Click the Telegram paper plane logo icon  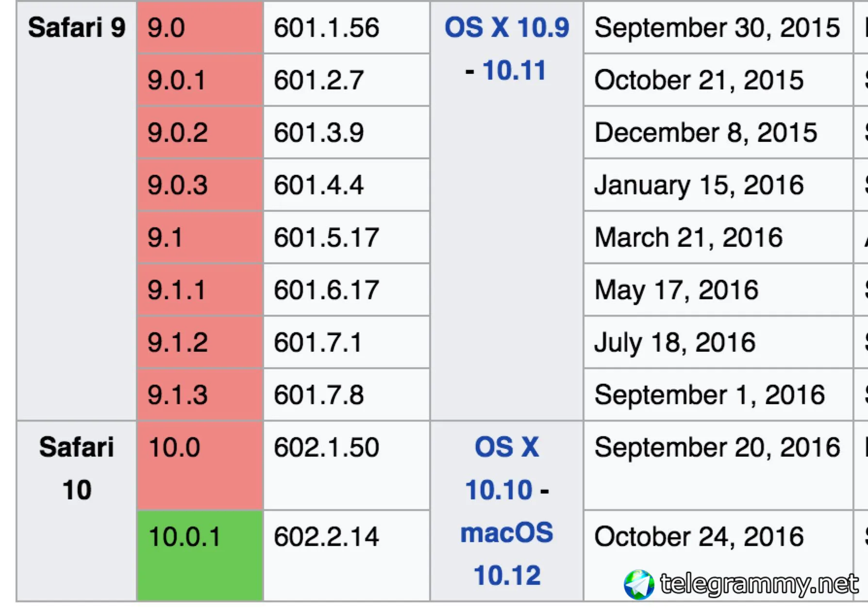click(638, 584)
